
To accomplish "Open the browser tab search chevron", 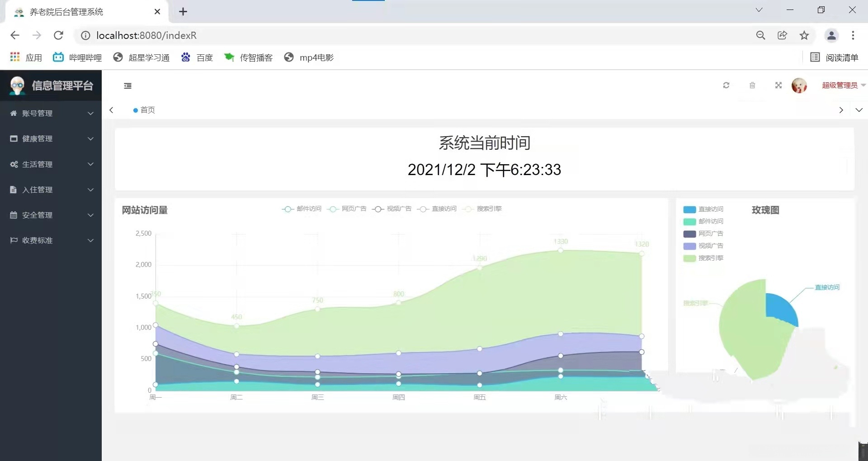I will 759,10.
